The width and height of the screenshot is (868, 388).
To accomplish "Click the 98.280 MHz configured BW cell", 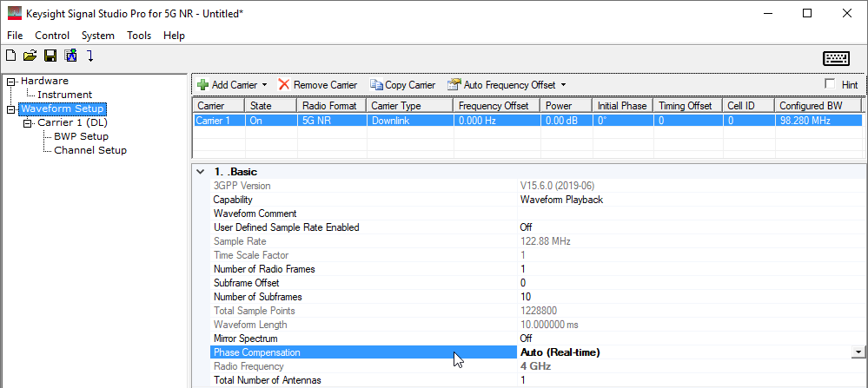I will [818, 121].
